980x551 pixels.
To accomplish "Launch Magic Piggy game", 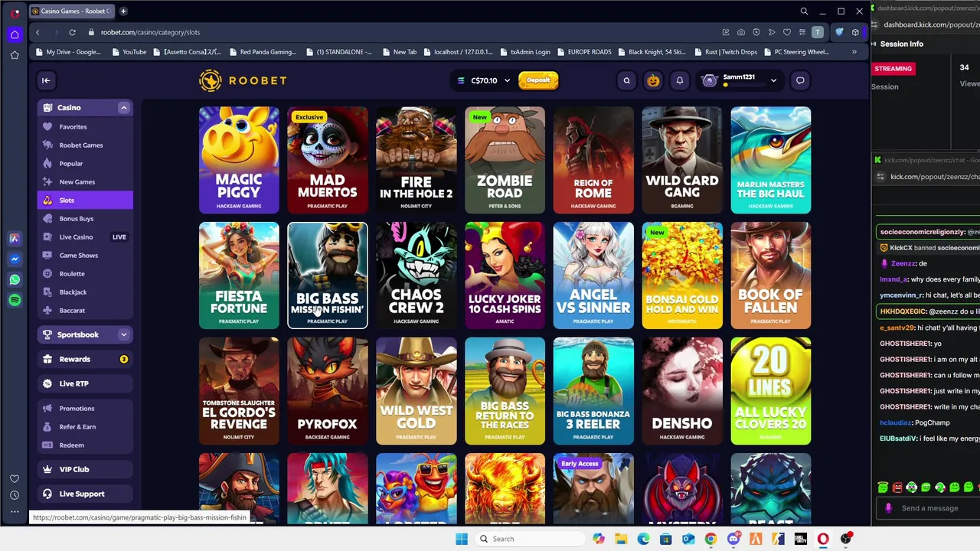I will (239, 160).
